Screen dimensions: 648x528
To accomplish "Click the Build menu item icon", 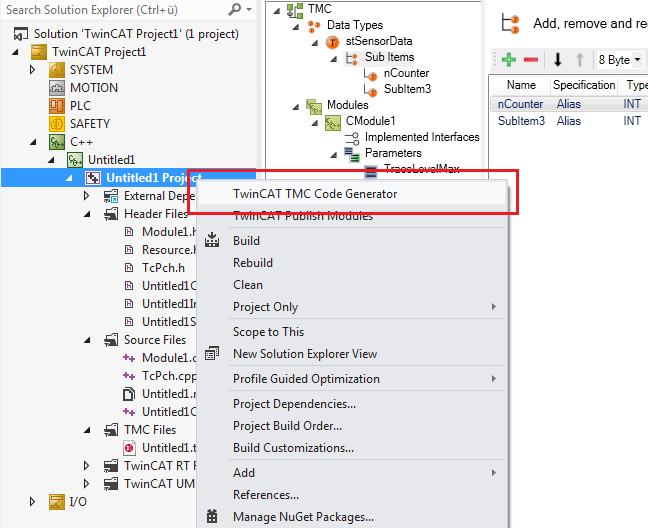I will click(x=212, y=240).
